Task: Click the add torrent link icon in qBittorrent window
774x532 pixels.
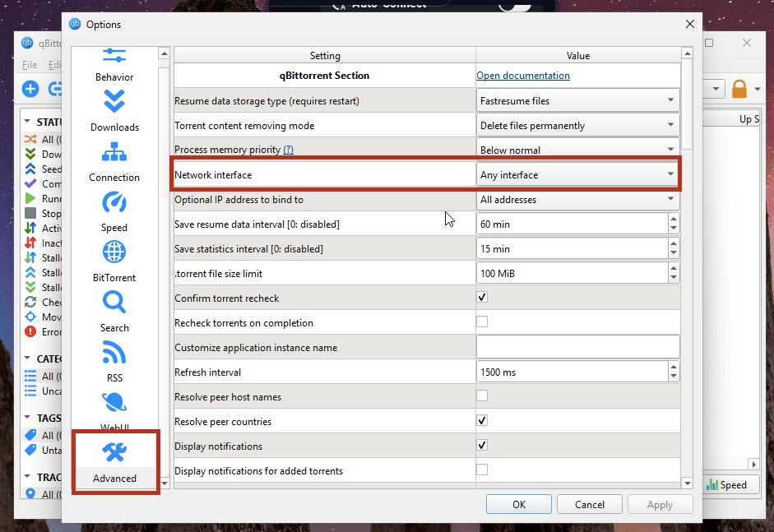Action: click(54, 90)
